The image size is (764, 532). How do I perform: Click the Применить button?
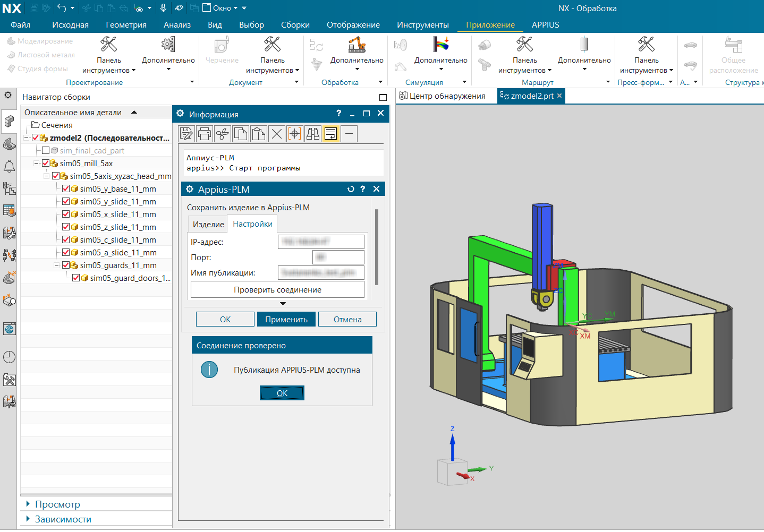286,320
